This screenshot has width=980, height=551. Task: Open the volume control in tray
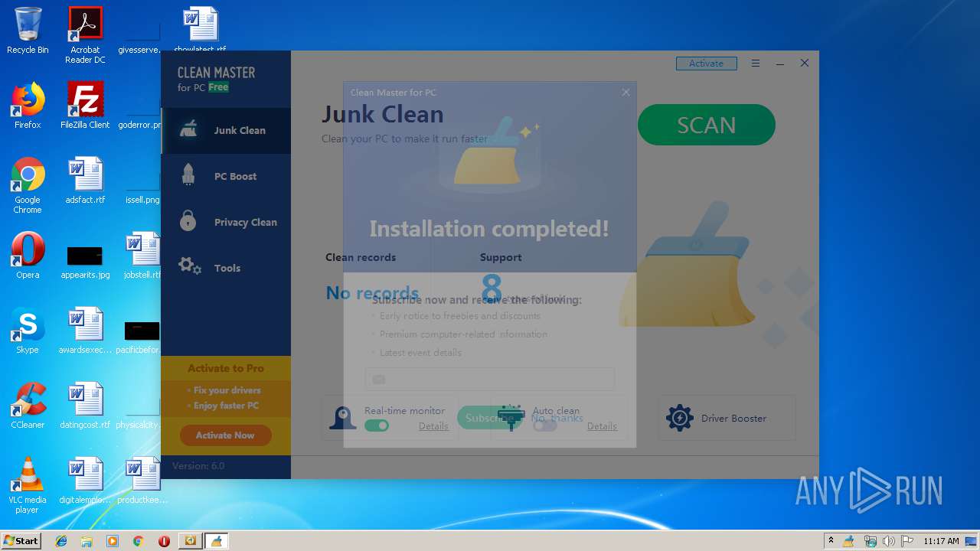click(889, 541)
